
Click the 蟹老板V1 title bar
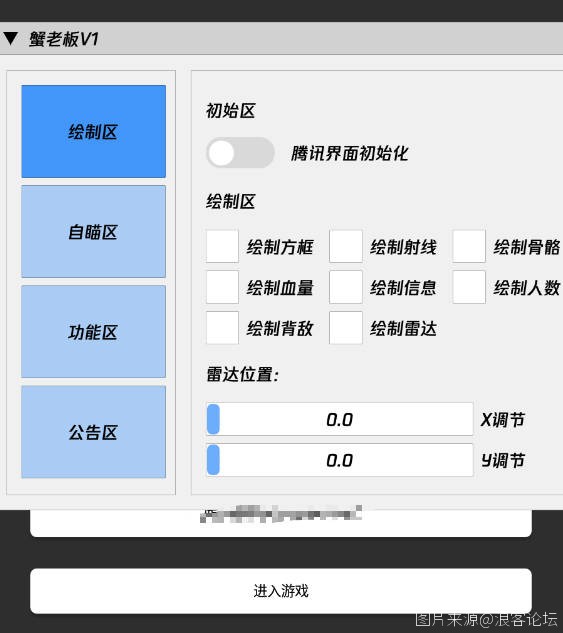point(281,38)
